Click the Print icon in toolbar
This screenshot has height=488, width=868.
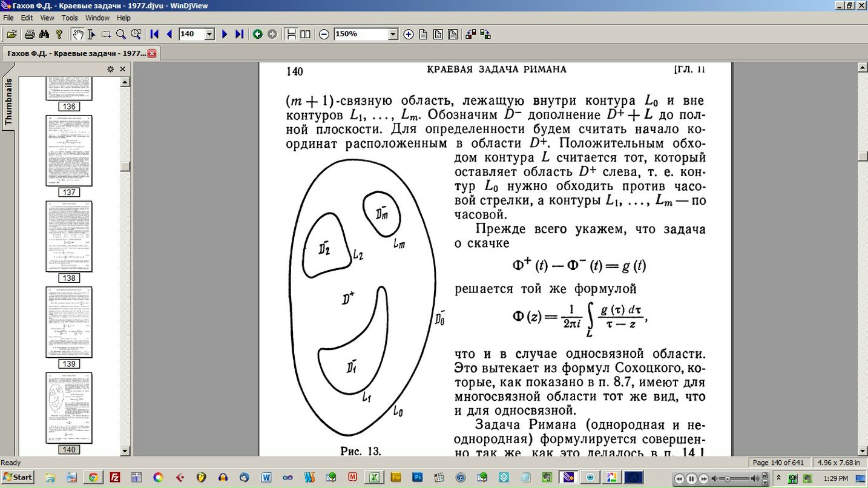click(x=29, y=35)
